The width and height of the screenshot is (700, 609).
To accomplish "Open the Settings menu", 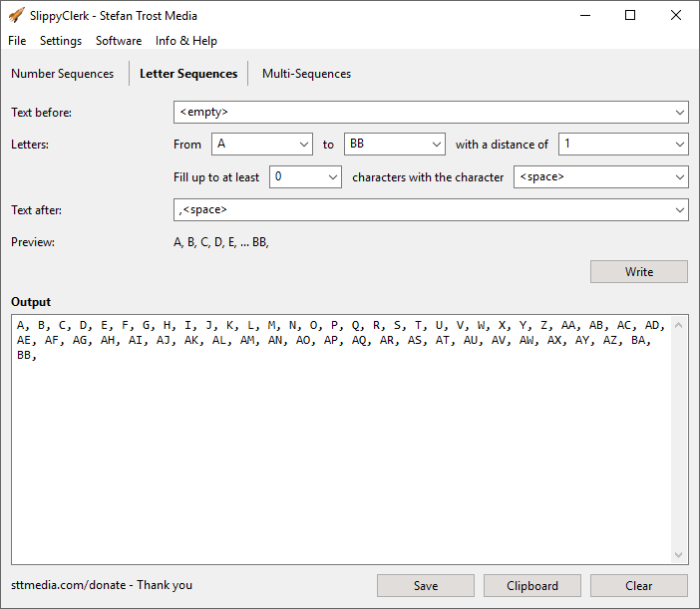I will pyautogui.click(x=61, y=41).
